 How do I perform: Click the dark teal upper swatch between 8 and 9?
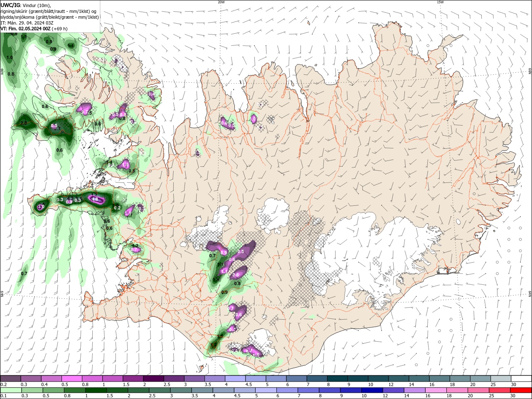tap(337, 379)
